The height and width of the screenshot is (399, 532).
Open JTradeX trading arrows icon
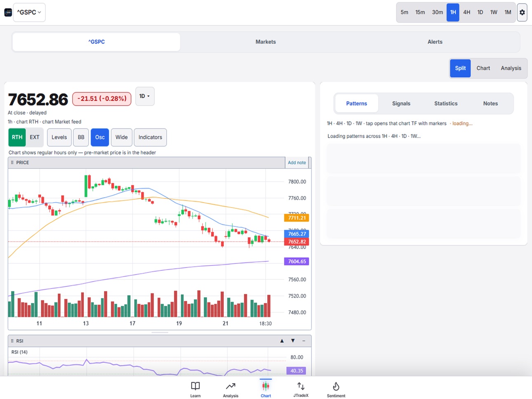point(301,389)
